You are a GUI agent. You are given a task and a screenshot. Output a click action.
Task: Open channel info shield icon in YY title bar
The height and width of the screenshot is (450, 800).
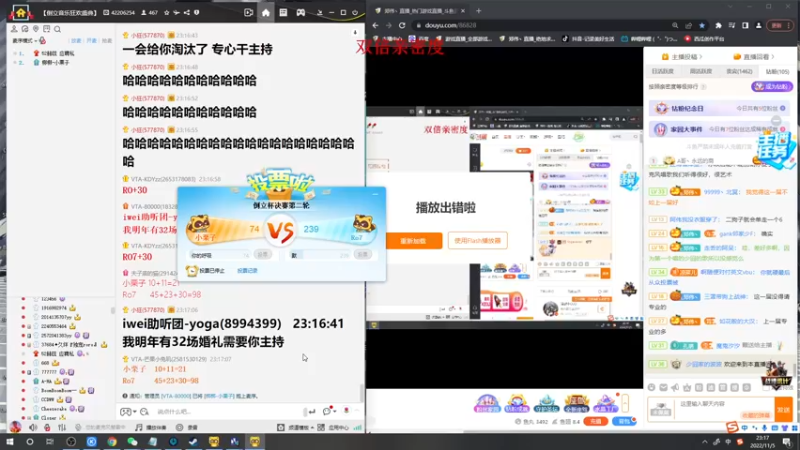coord(196,13)
